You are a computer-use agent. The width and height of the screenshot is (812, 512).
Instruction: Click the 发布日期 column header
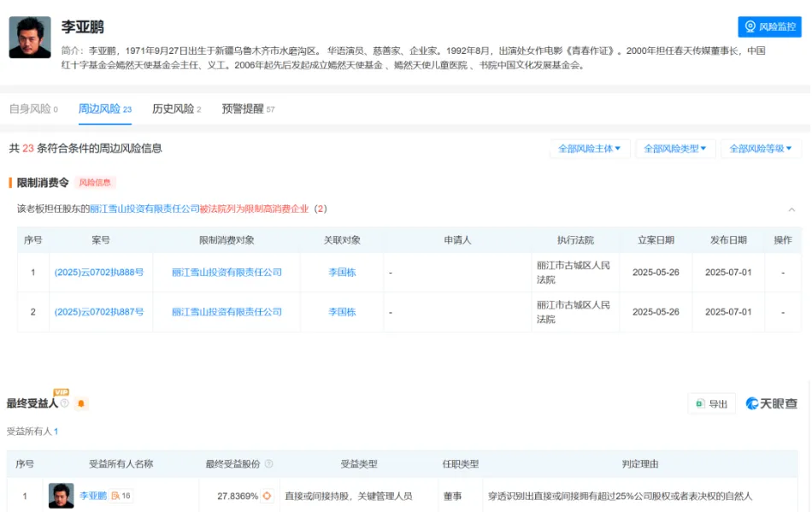[x=728, y=239]
